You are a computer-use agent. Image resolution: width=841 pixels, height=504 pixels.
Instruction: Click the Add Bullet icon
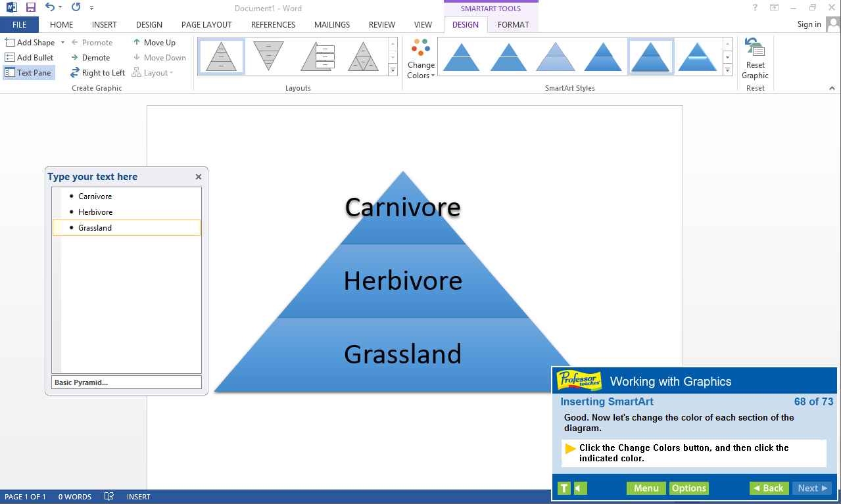tap(10, 58)
